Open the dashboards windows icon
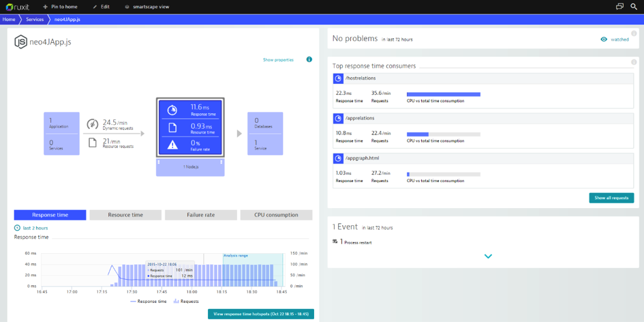The image size is (644, 322). click(x=619, y=7)
